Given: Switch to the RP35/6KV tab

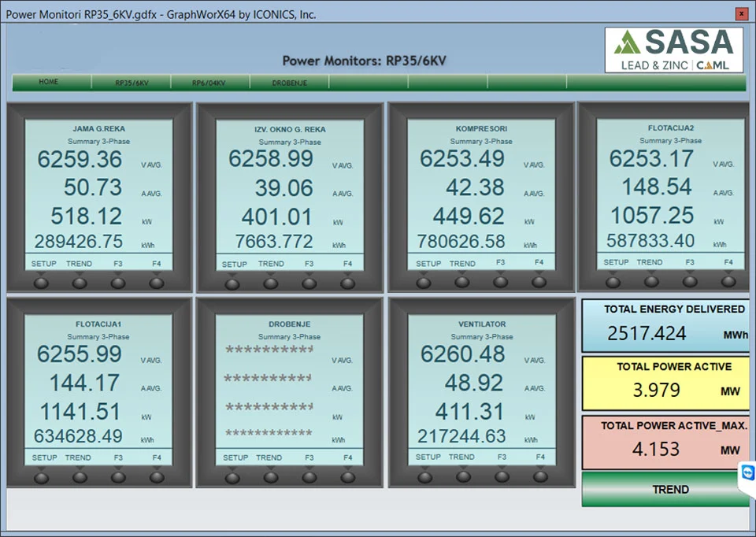Looking at the screenshot, I should pos(132,83).
